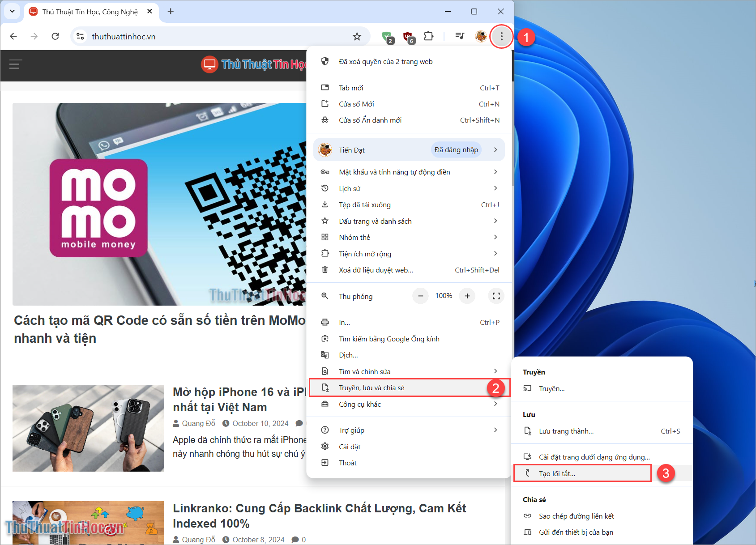Viewport: 756px width, 545px height.
Task: Click the media control toolbar icon
Action: (459, 36)
